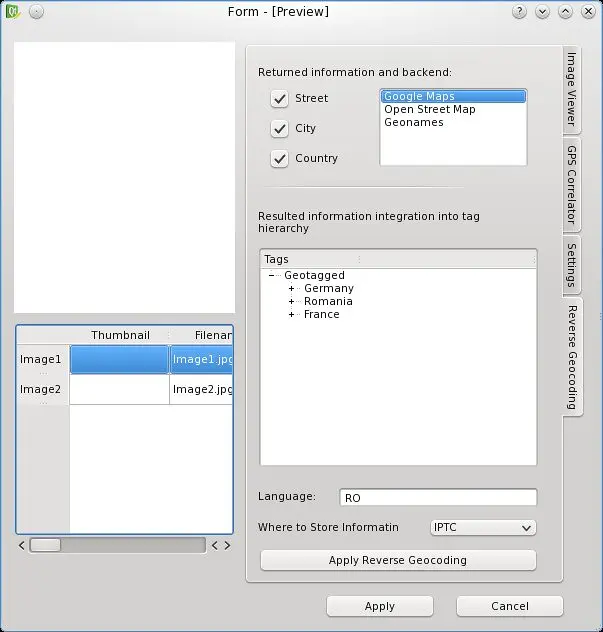Screen dimensions: 603x632
Task: Click the Language input field
Action: coord(438,497)
